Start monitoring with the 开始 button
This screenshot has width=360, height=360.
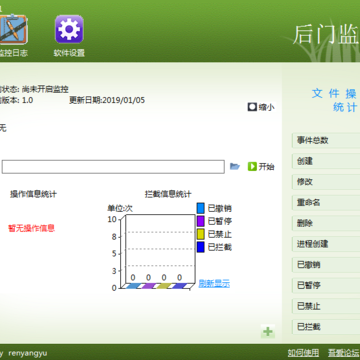coord(261,166)
